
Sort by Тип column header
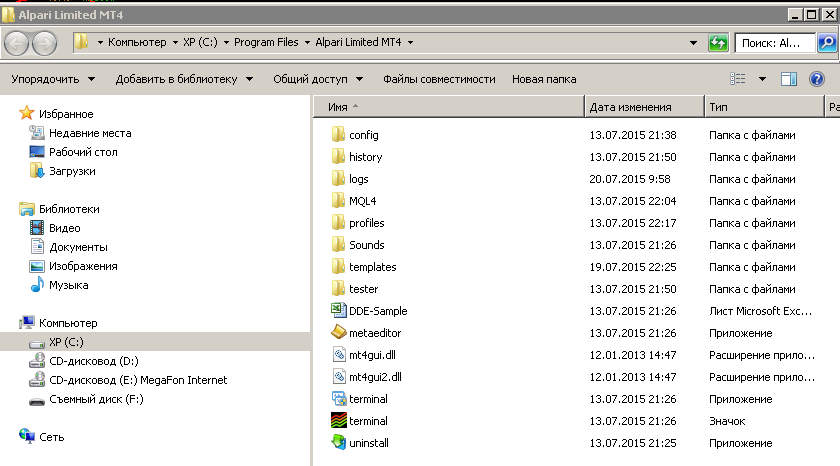[764, 107]
